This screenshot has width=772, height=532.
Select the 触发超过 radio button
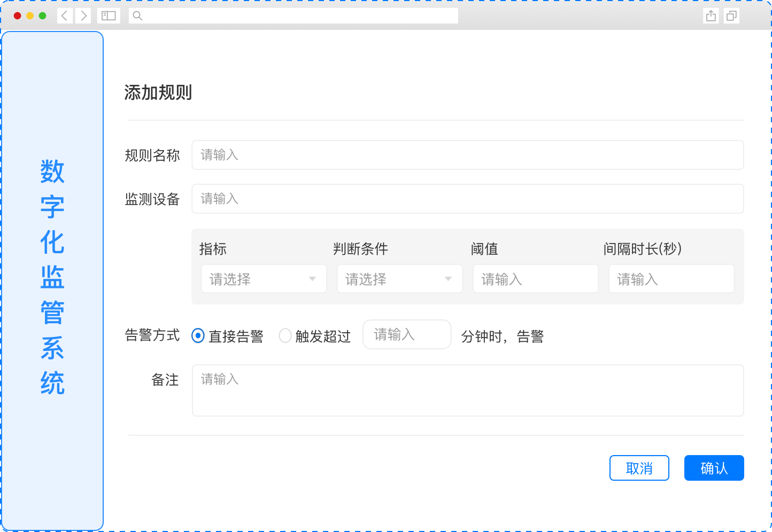click(285, 335)
